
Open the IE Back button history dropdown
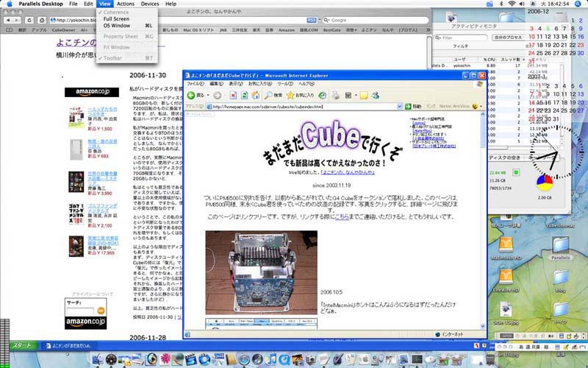(208, 96)
